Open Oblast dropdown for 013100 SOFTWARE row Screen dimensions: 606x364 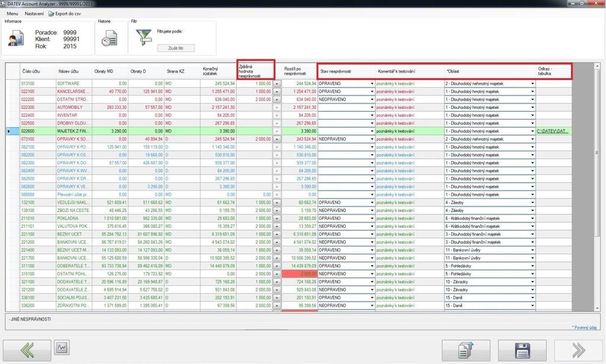532,84
